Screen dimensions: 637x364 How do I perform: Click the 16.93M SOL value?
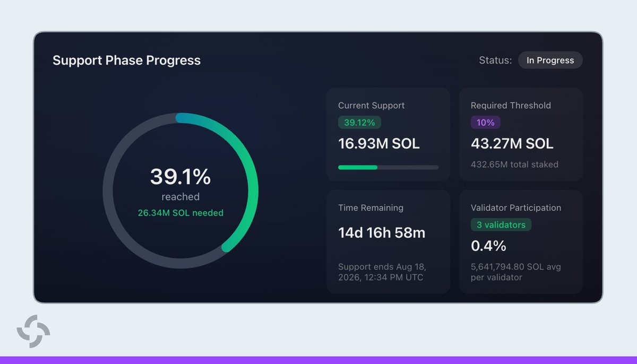pos(379,143)
